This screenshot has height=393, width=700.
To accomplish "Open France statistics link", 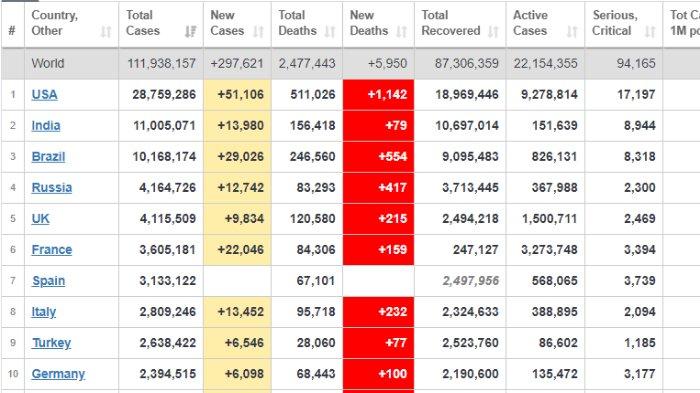I will [x=52, y=250].
